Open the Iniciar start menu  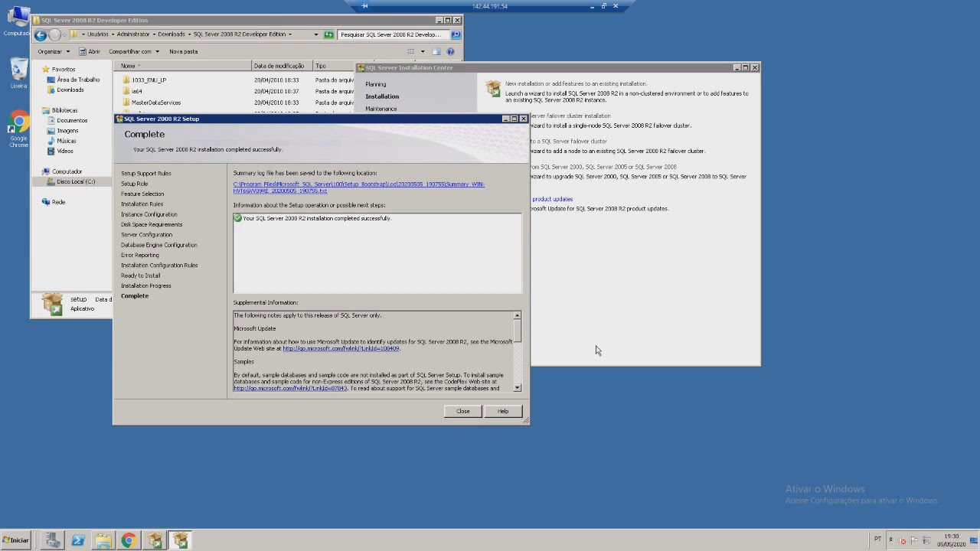[15, 540]
